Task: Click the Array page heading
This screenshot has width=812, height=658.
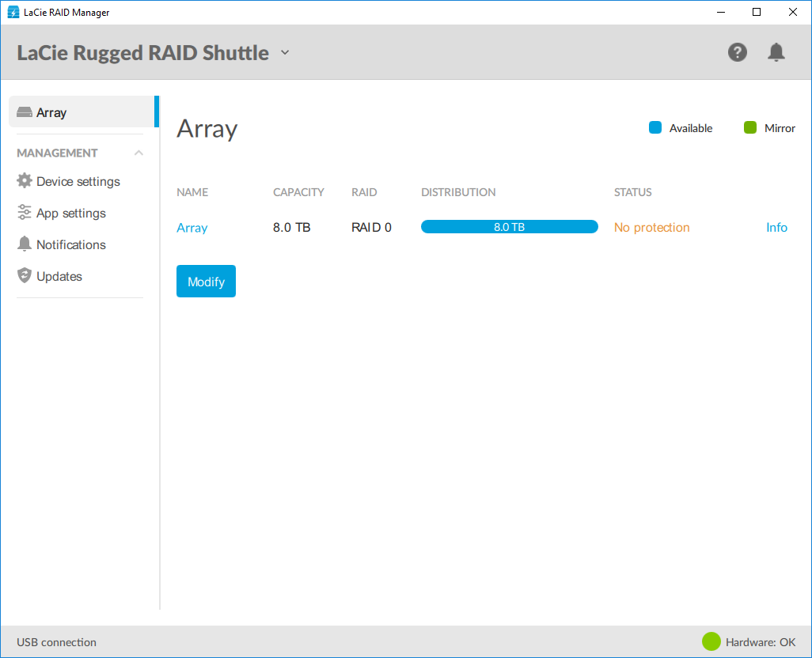Action: 207,130
